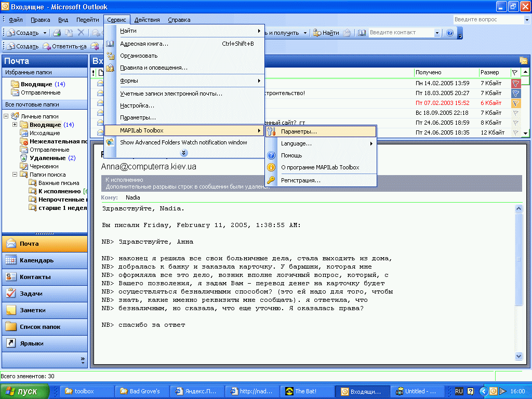Select Правила и оповещения menu item
The width and height of the screenshot is (532, 399).
point(184,68)
